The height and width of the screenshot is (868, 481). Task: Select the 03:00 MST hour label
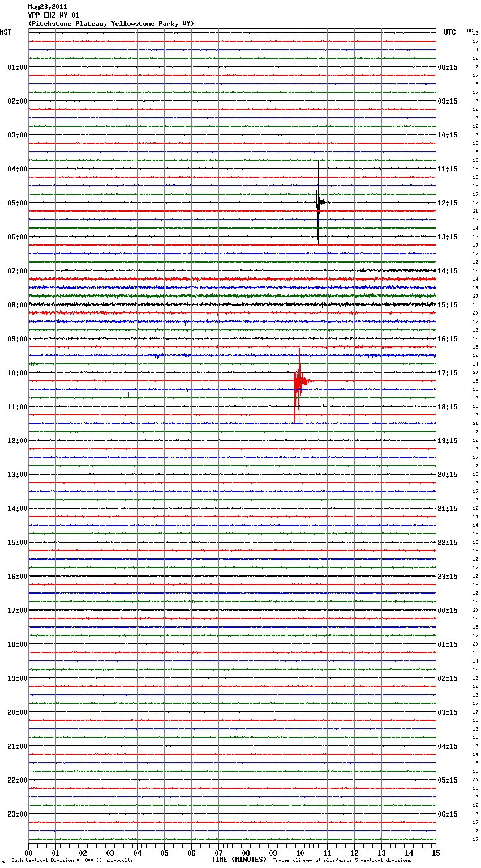coord(17,135)
